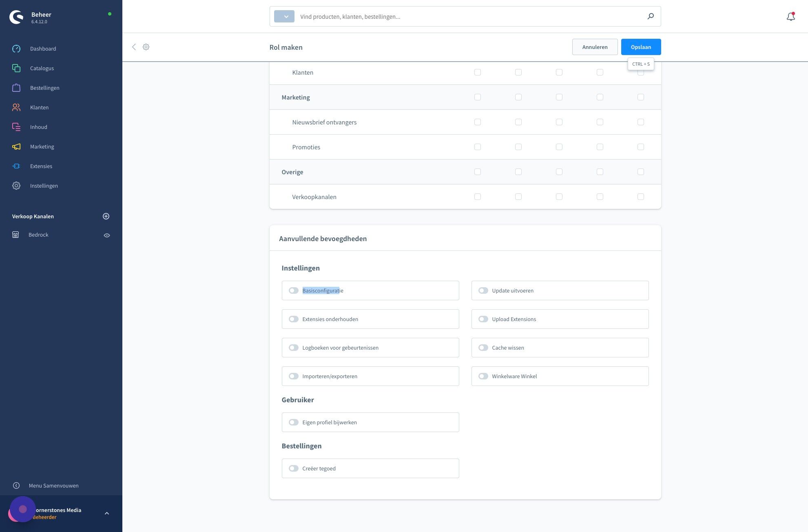Click the Shopware logo icon
The image size is (808, 532).
pos(16,17)
